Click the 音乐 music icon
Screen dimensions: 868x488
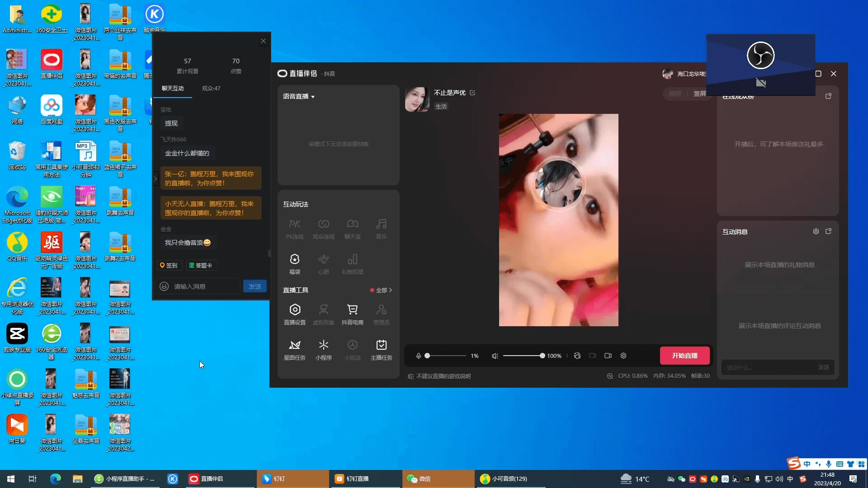click(x=381, y=229)
